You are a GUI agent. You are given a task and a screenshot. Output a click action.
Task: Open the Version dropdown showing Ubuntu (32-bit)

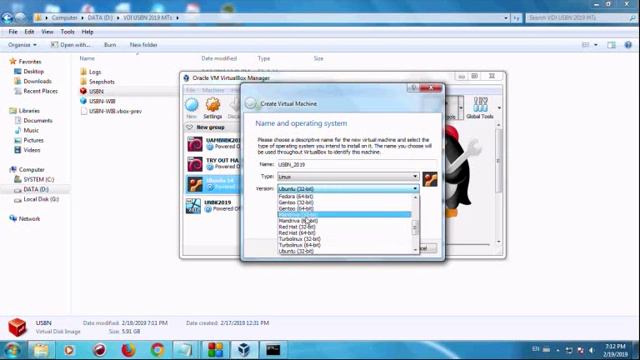348,189
